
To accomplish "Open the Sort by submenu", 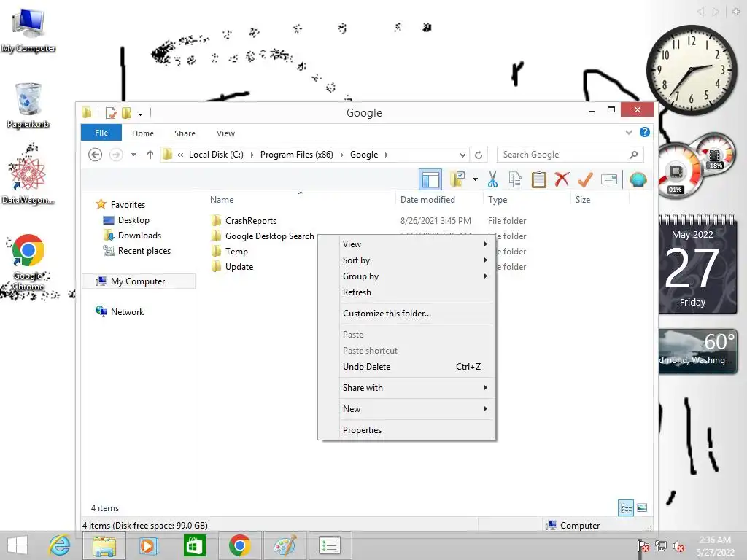I will pyautogui.click(x=415, y=260).
